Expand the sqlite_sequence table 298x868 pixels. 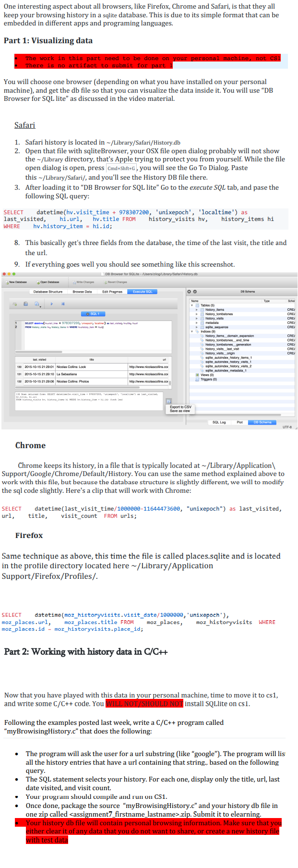click(197, 327)
